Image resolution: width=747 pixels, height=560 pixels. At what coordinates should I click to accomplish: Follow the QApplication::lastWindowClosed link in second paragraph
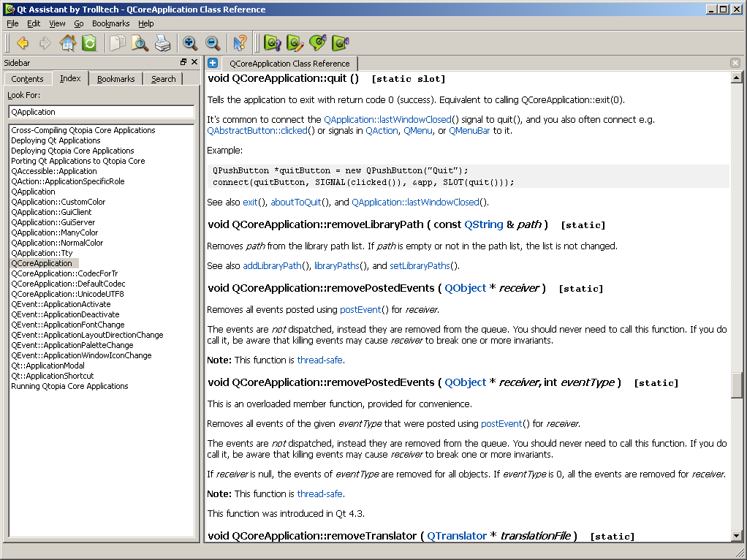click(388, 120)
